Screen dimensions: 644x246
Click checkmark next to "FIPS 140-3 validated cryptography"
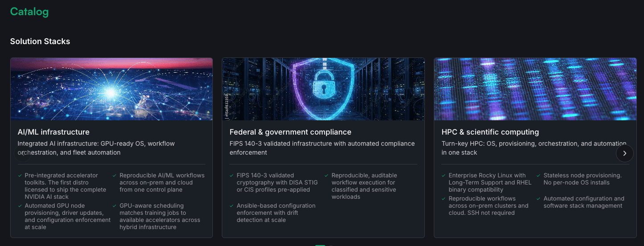[232, 176]
